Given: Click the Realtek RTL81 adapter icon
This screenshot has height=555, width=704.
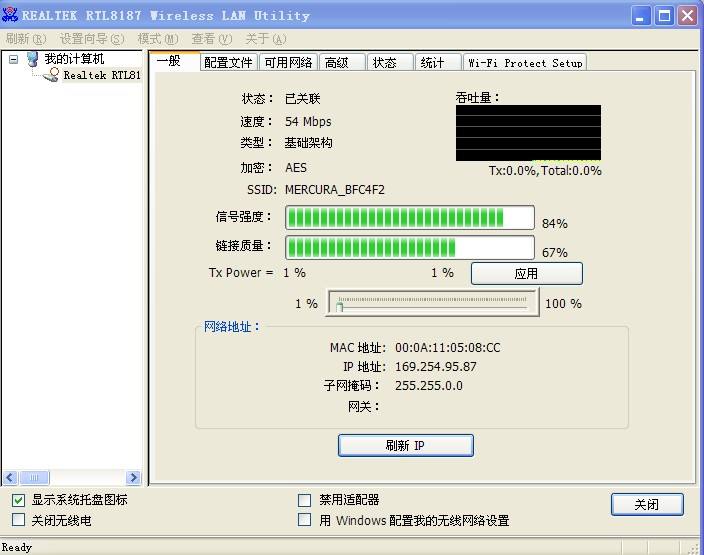Looking at the screenshot, I should [52, 75].
